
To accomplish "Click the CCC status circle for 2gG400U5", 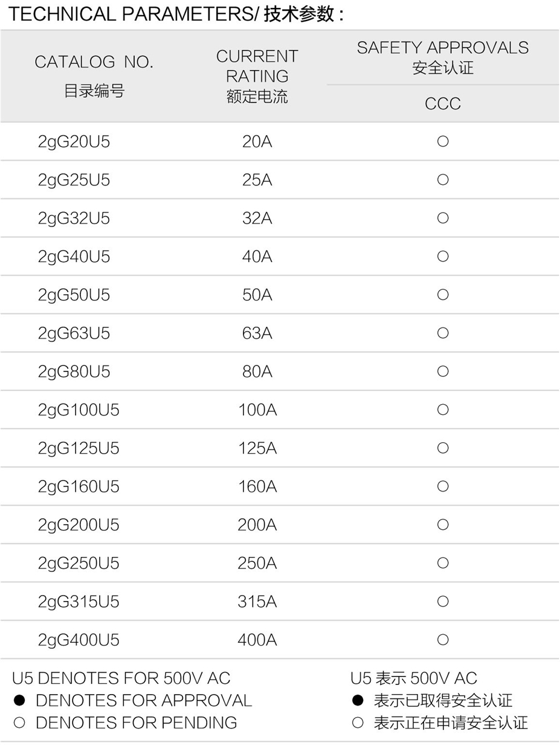I will (x=443, y=639).
